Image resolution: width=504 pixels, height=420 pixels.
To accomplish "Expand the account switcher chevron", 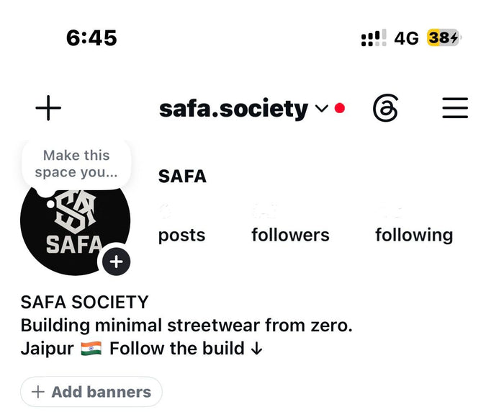I will 322,108.
